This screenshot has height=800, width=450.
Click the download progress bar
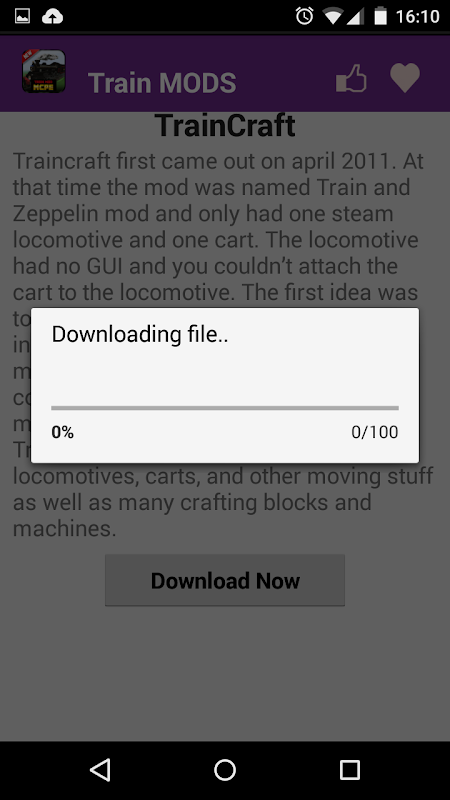pyautogui.click(x=225, y=408)
